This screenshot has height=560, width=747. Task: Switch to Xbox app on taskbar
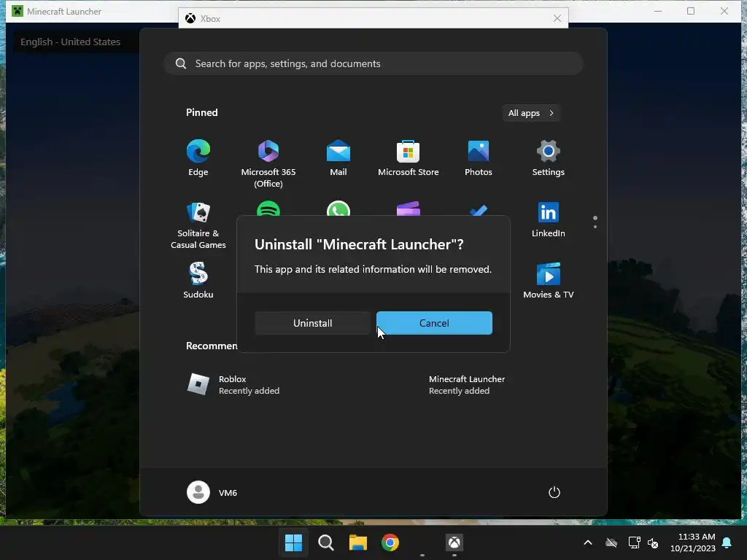pyautogui.click(x=454, y=542)
